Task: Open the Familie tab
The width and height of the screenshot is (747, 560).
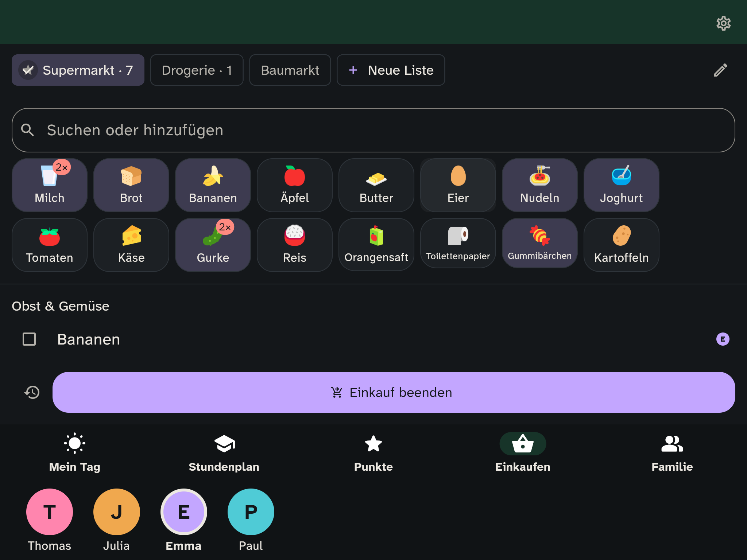Action: pos(672,453)
